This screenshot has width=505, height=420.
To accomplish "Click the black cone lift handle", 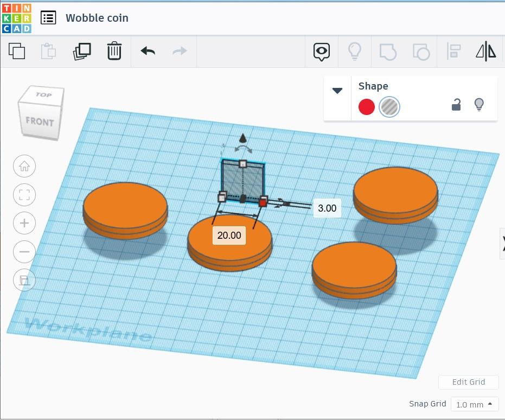I will tap(243, 138).
